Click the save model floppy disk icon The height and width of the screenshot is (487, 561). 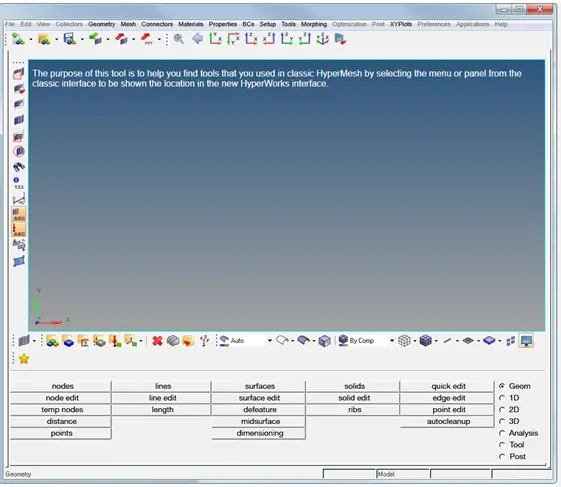point(69,39)
